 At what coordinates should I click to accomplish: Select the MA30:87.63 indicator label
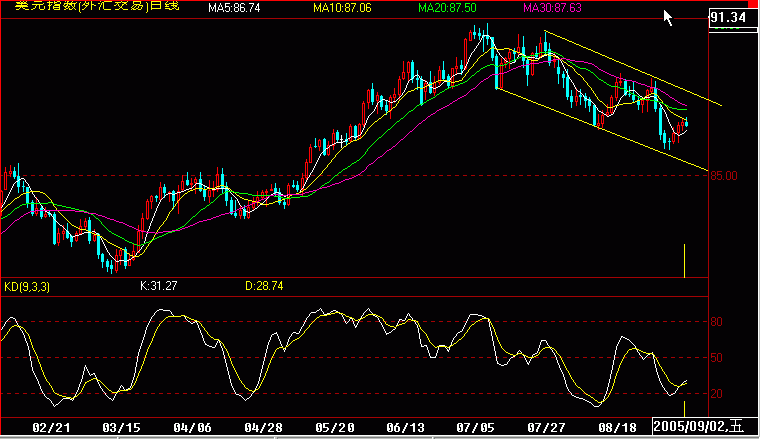552,8
